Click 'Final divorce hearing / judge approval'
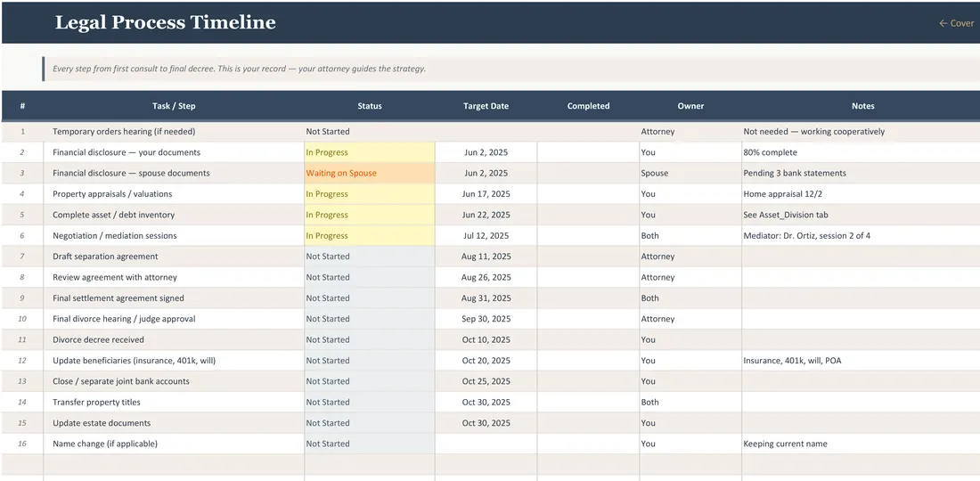980x481 pixels. coord(124,319)
